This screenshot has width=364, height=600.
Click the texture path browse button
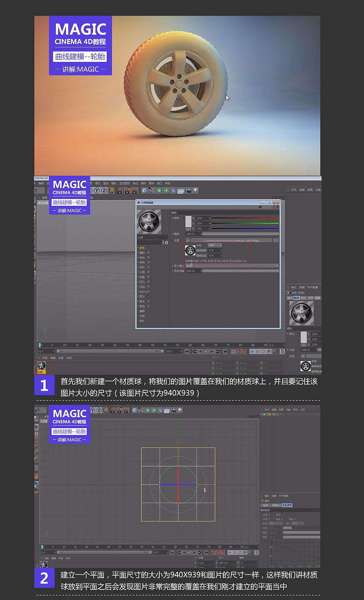click(x=275, y=240)
